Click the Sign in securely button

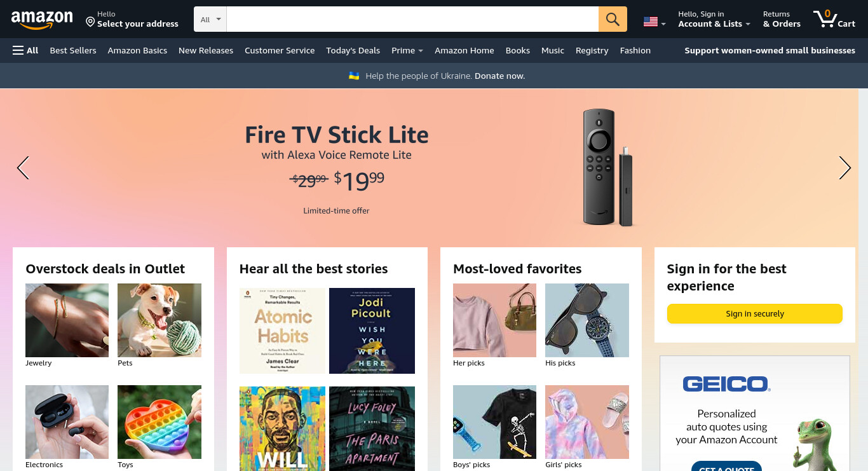tap(754, 313)
